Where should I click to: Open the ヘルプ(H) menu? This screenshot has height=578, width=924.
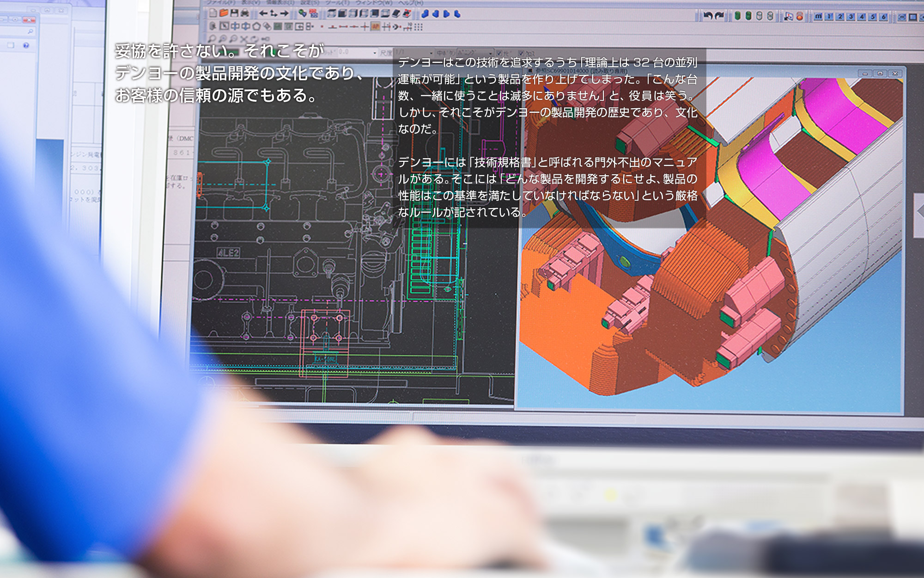(x=411, y=3)
